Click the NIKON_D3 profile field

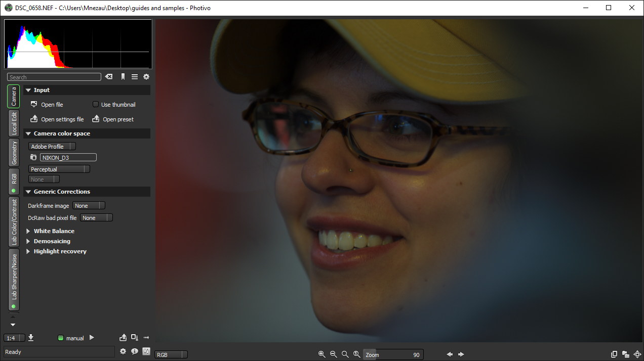click(x=68, y=157)
